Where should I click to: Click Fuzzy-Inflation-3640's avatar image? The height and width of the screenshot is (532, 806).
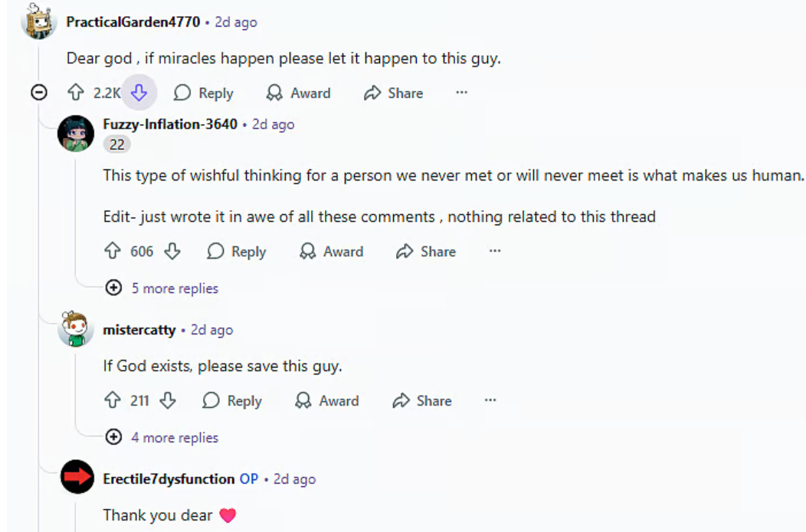[x=76, y=133]
